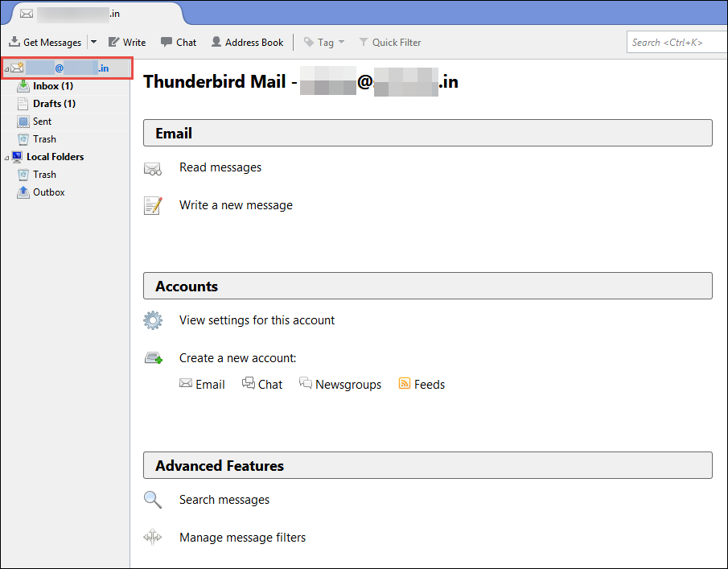Click the message filters arrows icon

tap(153, 538)
